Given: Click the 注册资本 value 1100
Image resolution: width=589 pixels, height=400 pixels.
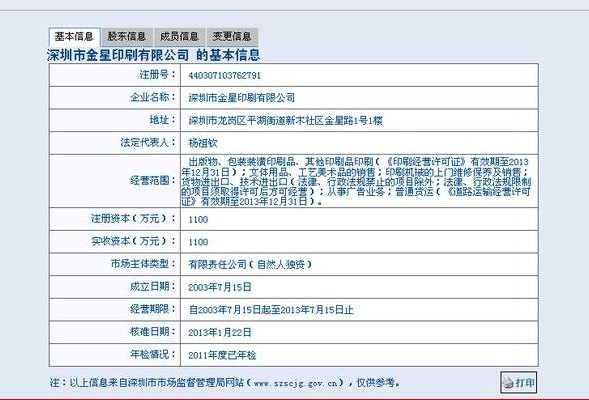Looking at the screenshot, I should (x=198, y=220).
